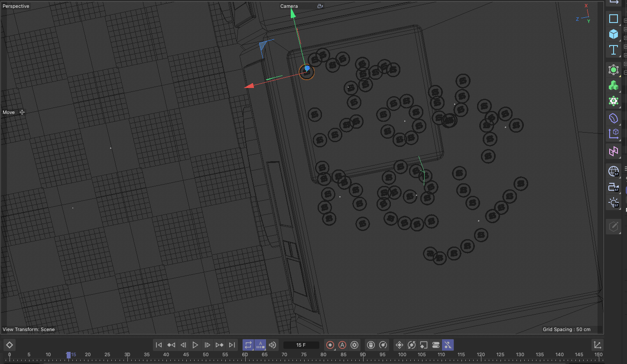Step forward one frame
The image size is (627, 364).
[x=208, y=345]
